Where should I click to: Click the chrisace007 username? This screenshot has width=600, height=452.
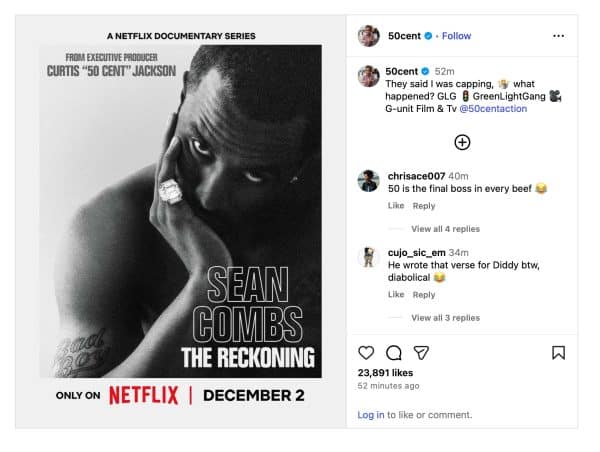[x=410, y=175]
